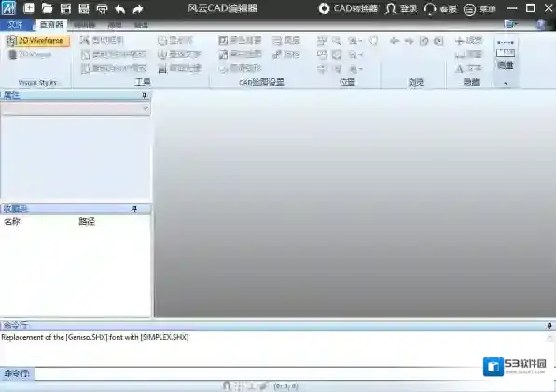The height and width of the screenshot is (392, 556).
Task: Expand the zoom-in magnifier dropdown
Action: tap(354, 41)
